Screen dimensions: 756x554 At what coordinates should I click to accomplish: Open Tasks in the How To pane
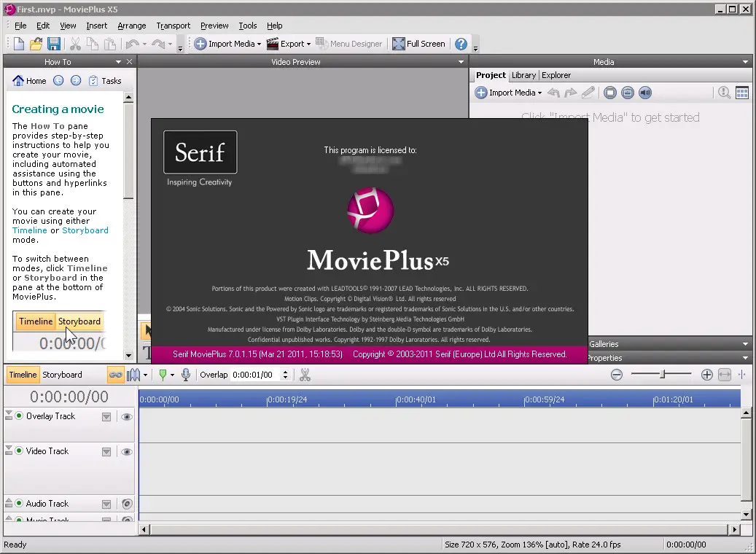(105, 80)
